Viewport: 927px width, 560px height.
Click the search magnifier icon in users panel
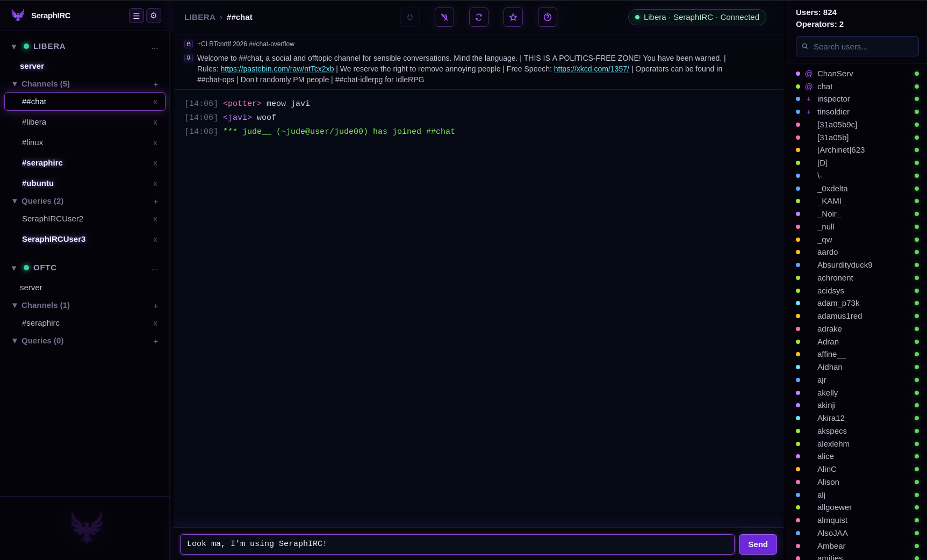coord(805,46)
